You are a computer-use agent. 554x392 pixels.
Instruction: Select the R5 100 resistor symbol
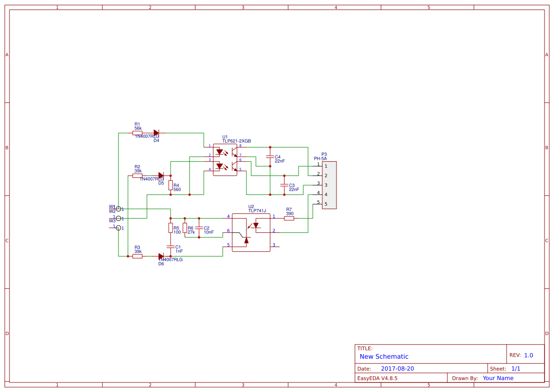171,228
